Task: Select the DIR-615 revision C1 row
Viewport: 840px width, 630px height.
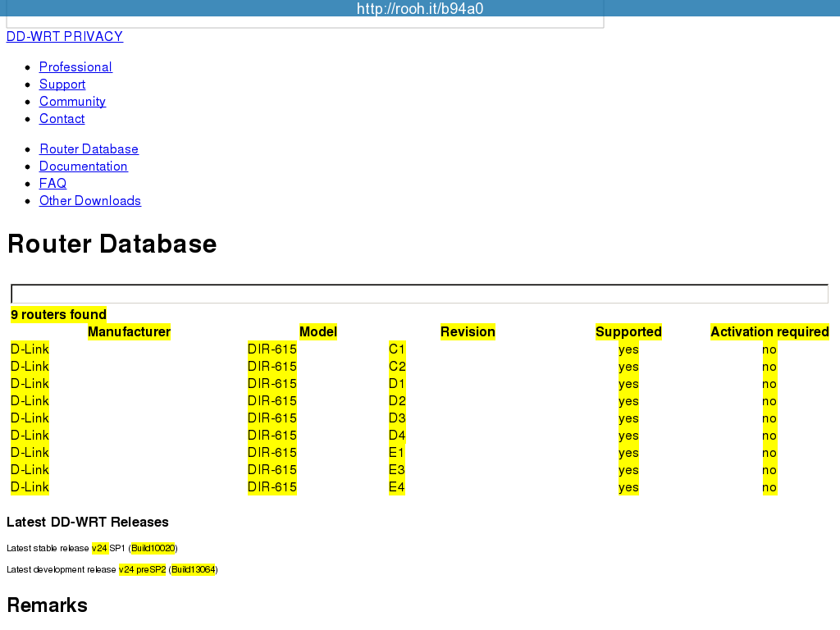Action: click(397, 349)
